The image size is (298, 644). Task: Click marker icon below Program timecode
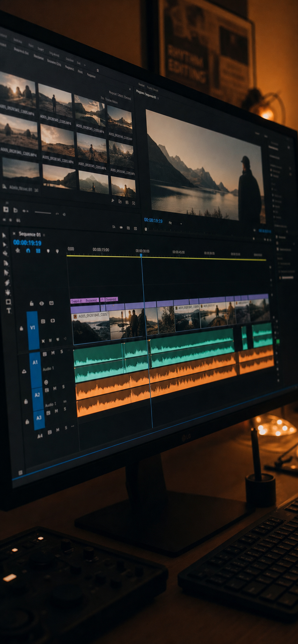pos(146,229)
